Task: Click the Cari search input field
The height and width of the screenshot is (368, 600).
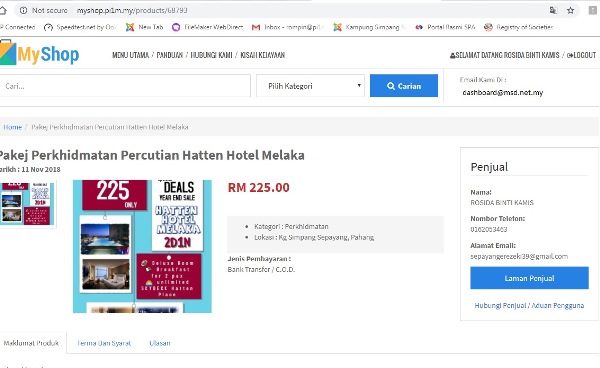Action: click(x=125, y=86)
